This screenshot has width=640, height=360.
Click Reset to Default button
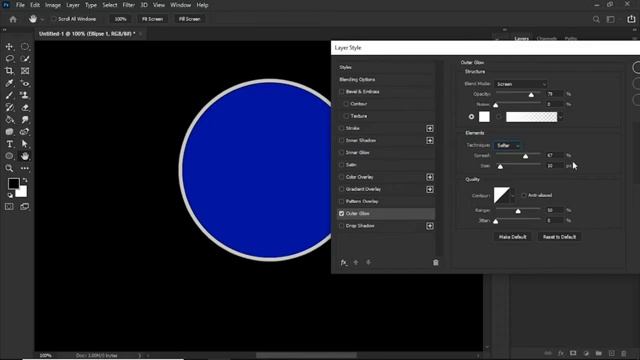point(559,237)
